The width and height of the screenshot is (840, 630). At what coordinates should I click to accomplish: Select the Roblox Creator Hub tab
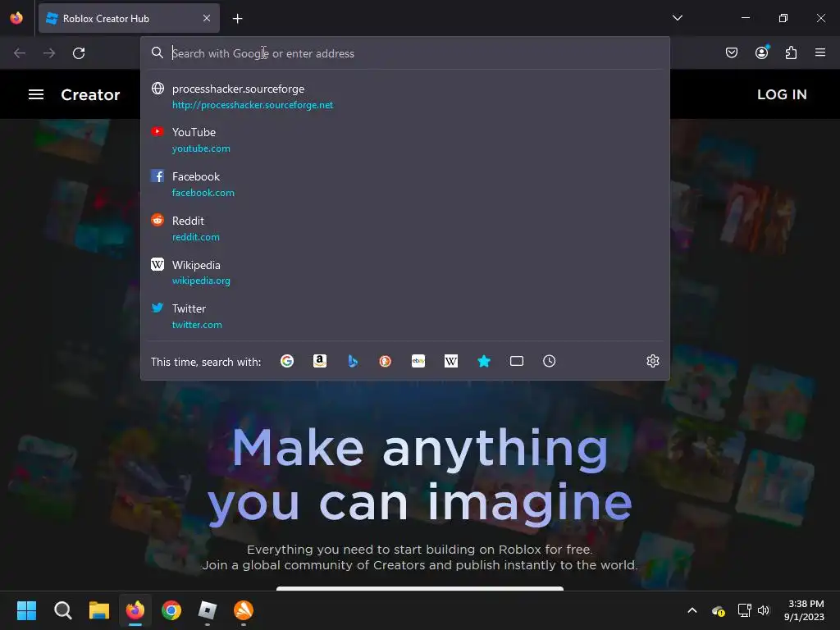(x=129, y=18)
